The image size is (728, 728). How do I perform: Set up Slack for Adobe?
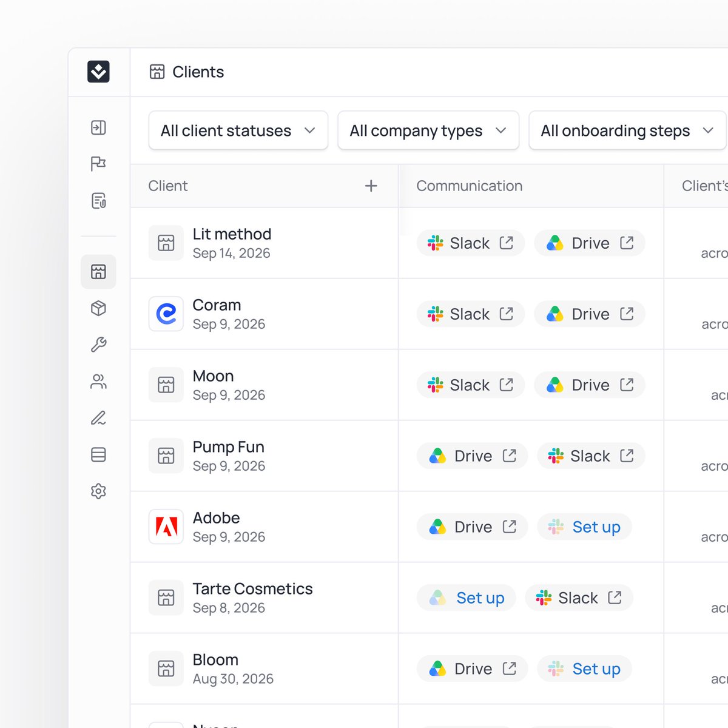pos(584,527)
